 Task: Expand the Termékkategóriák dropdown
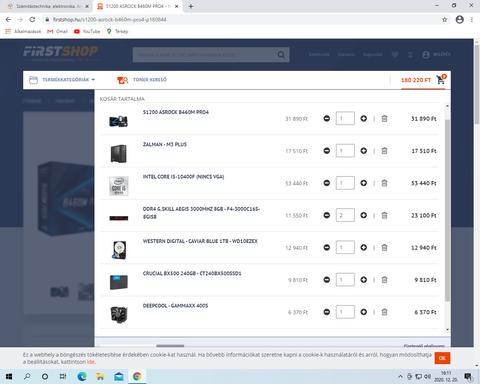62,80
